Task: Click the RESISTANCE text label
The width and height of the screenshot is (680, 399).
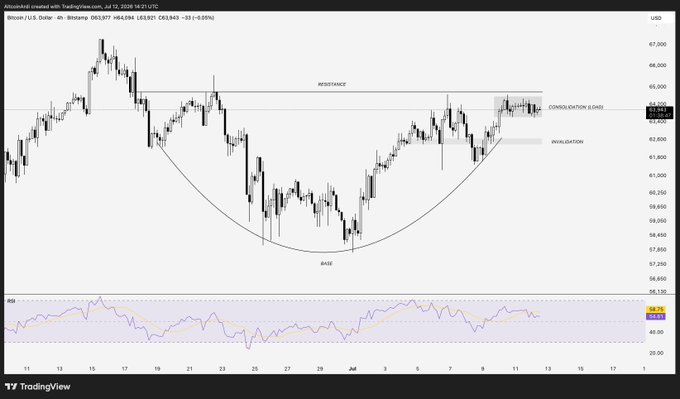Action: pos(332,84)
